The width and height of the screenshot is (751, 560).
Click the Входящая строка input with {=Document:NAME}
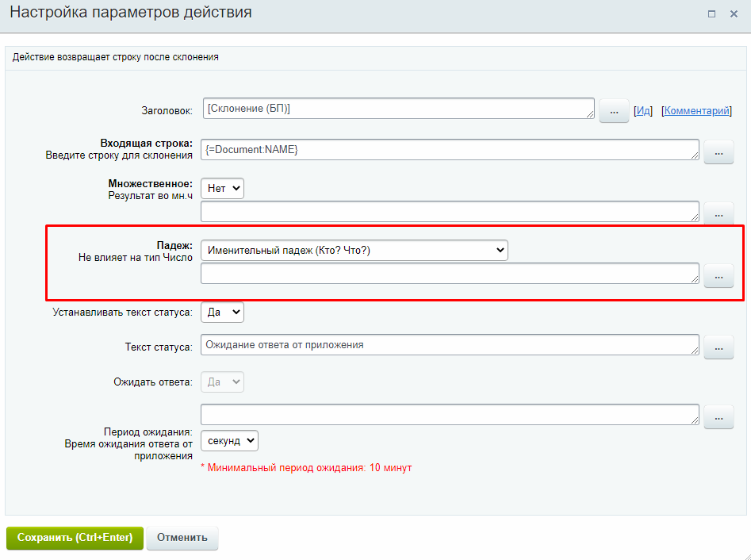pyautogui.click(x=450, y=150)
